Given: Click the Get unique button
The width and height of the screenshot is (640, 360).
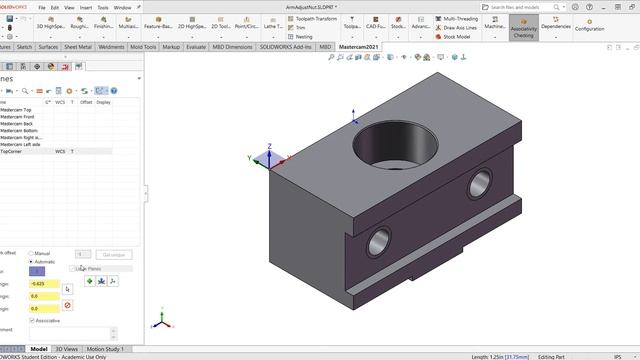Looking at the screenshot, I should coord(114,255).
